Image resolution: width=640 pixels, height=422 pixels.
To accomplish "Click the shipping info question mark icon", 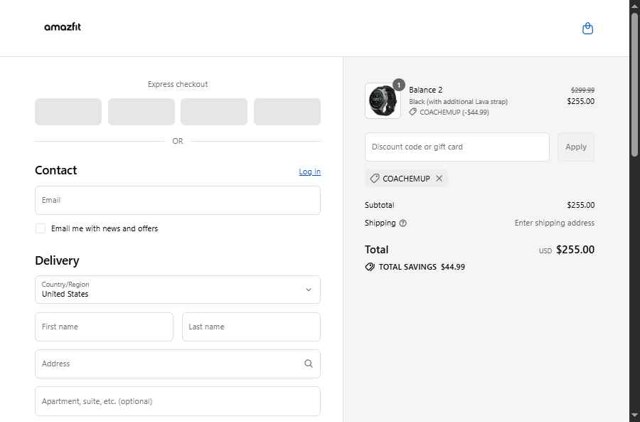I will (403, 223).
